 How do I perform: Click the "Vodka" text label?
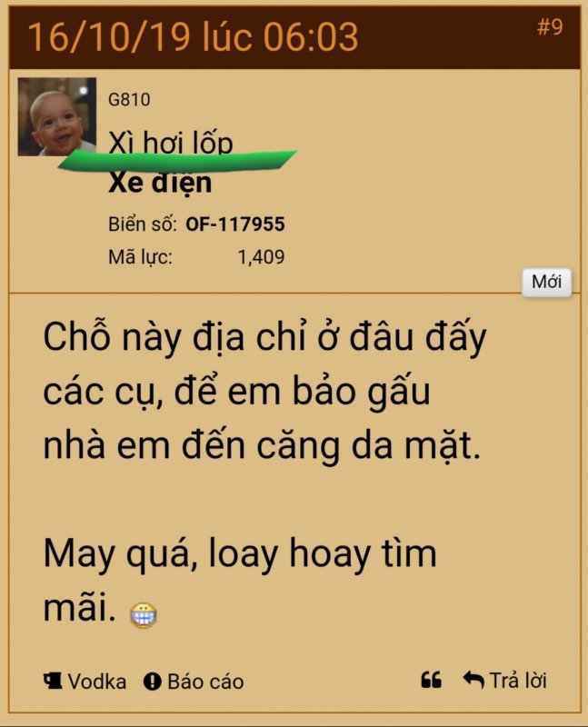97,682
